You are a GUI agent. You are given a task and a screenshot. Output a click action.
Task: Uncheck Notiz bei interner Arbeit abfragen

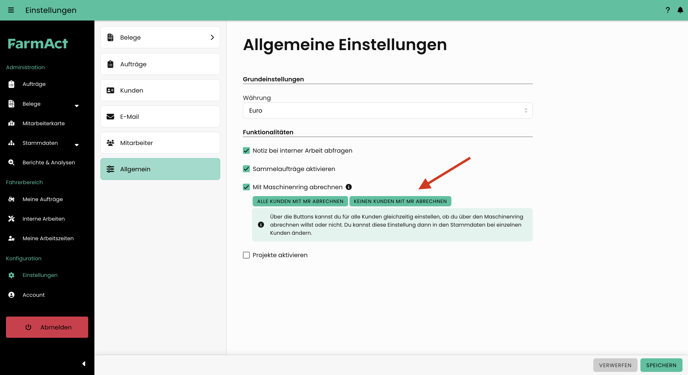point(246,150)
